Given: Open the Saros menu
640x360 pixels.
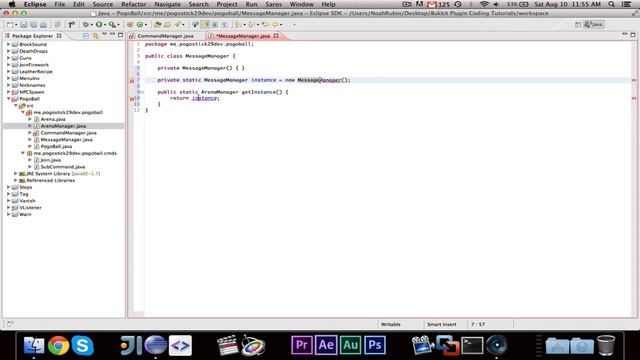Looking at the screenshot, I should click(x=273, y=4).
